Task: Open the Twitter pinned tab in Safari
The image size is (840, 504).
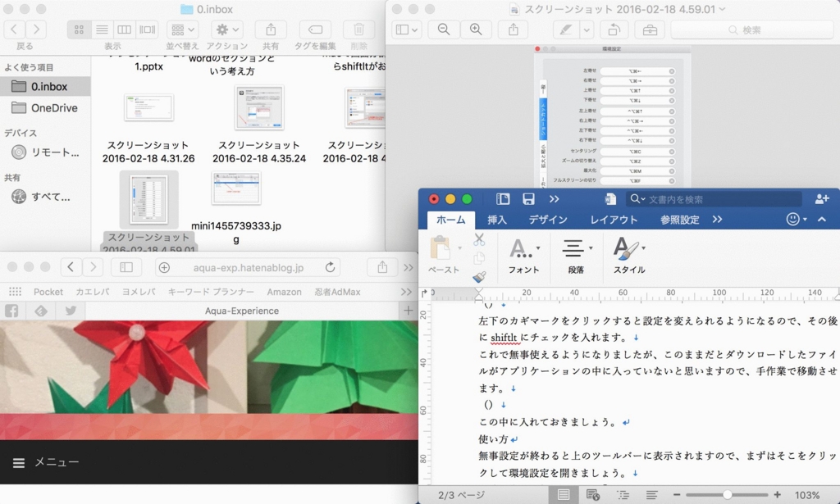Action: (x=71, y=311)
